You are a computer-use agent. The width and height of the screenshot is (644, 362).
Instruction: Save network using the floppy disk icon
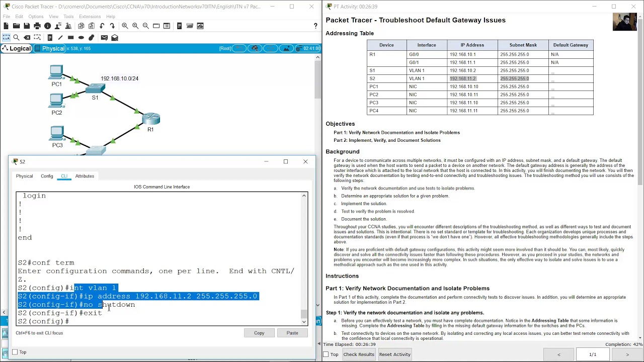[27, 26]
